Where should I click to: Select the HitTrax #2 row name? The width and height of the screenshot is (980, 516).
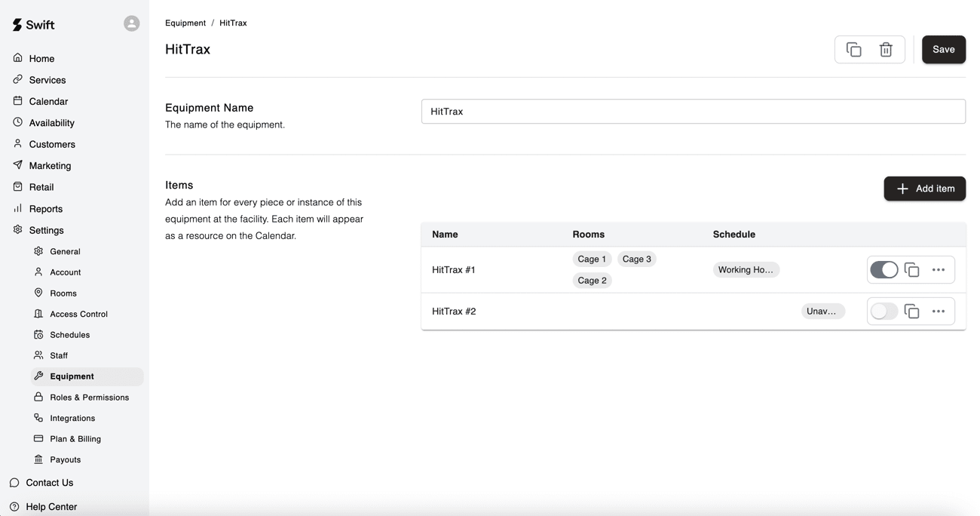[x=454, y=311]
